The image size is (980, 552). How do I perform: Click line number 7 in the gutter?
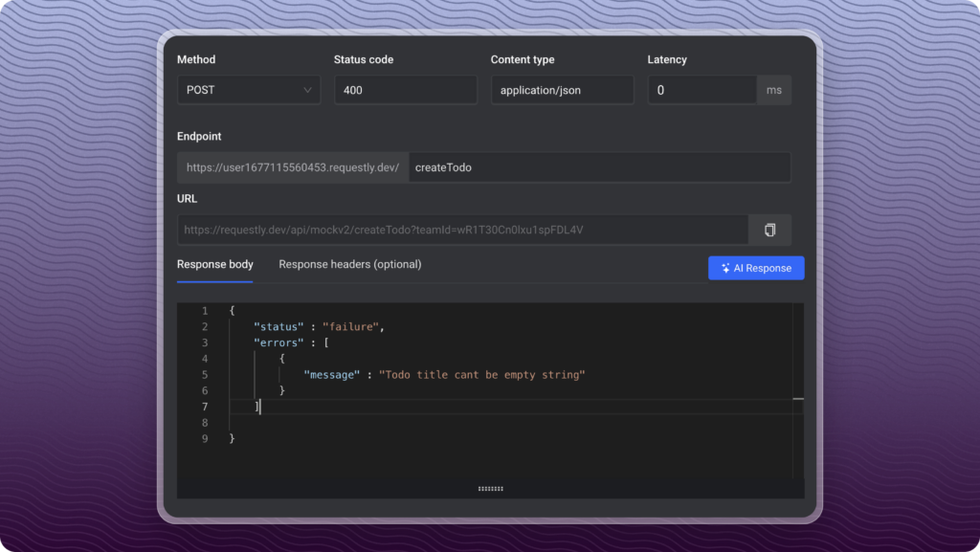[205, 407]
